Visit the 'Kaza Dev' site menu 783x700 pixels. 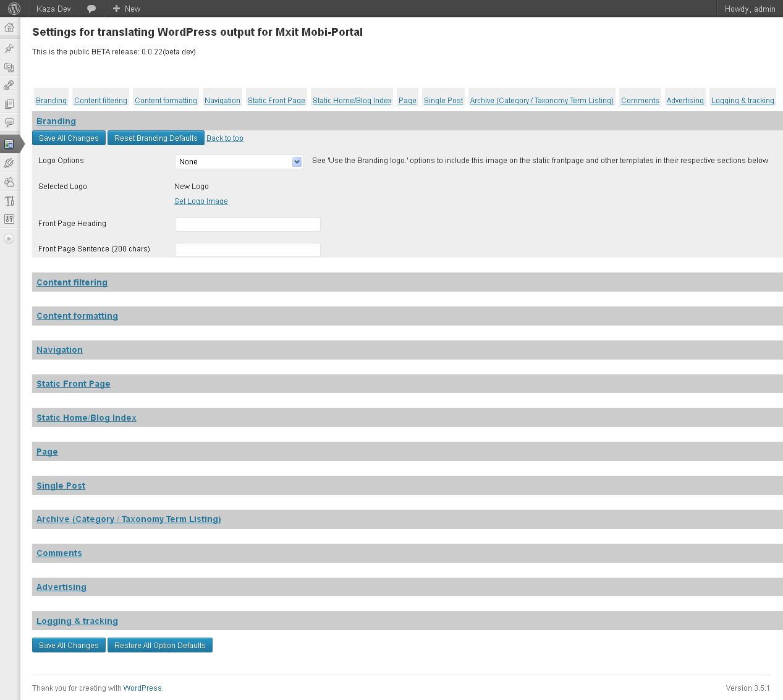[54, 9]
